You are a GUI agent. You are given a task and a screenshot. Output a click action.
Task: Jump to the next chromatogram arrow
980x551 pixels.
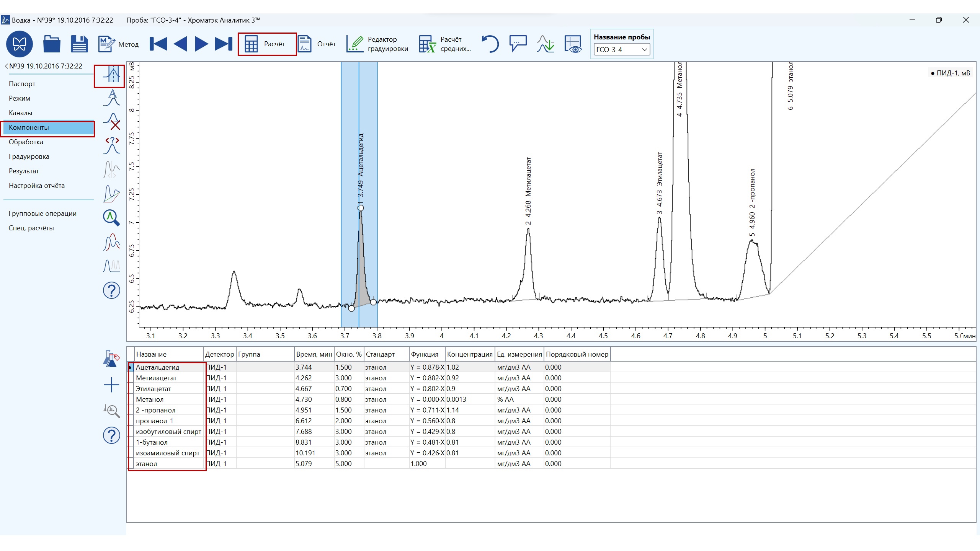[201, 44]
